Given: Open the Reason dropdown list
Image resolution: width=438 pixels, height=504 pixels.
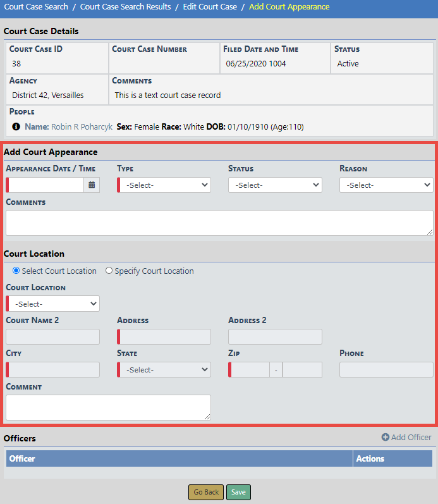Looking at the screenshot, I should [386, 185].
